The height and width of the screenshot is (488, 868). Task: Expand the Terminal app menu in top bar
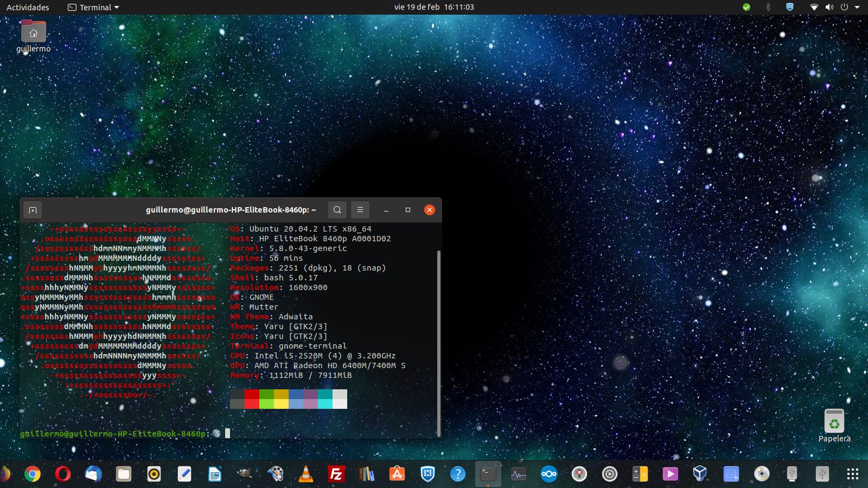(93, 7)
